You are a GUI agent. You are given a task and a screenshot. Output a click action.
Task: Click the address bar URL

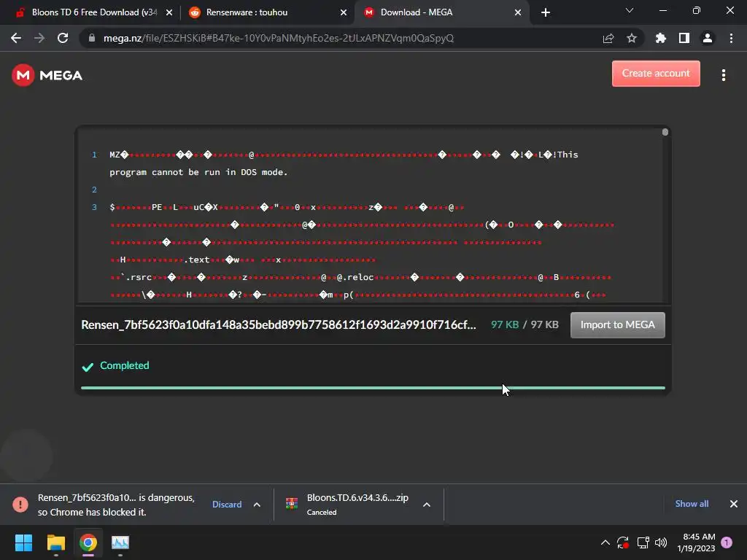click(278, 38)
